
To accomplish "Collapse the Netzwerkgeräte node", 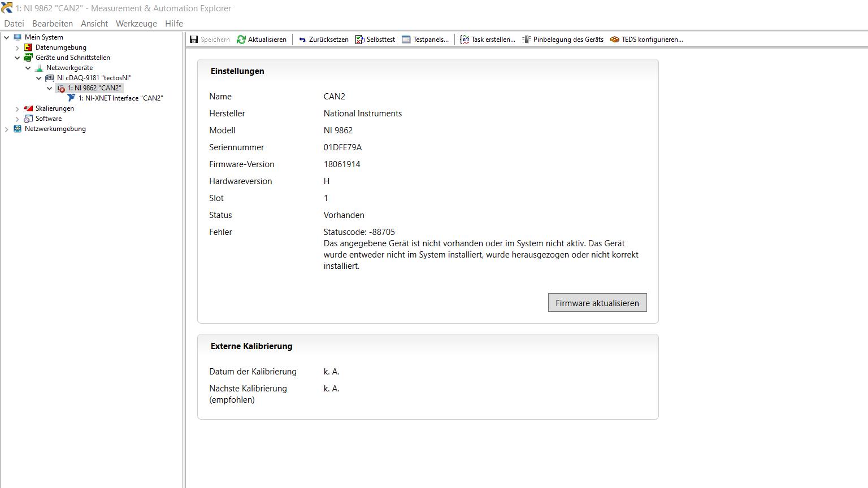I will point(28,68).
